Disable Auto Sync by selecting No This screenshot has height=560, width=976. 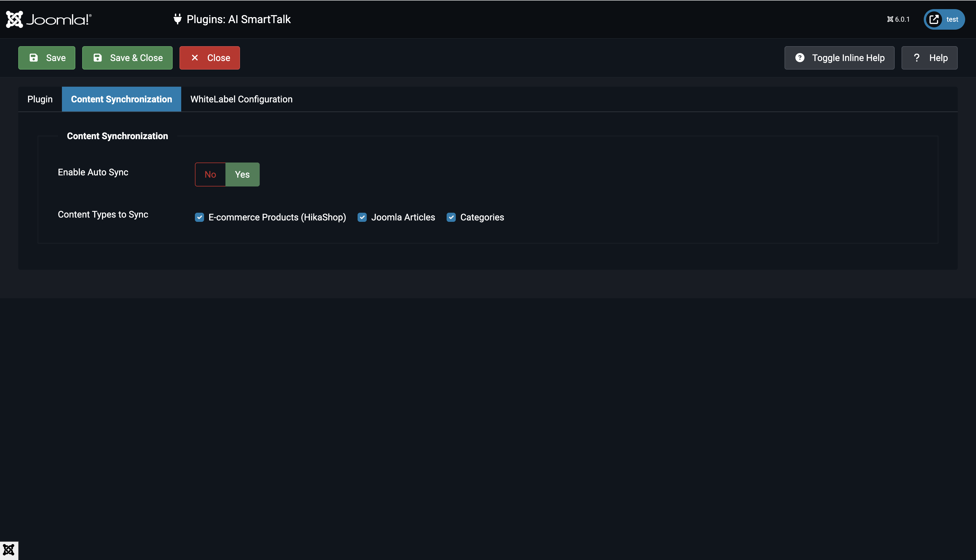[210, 174]
